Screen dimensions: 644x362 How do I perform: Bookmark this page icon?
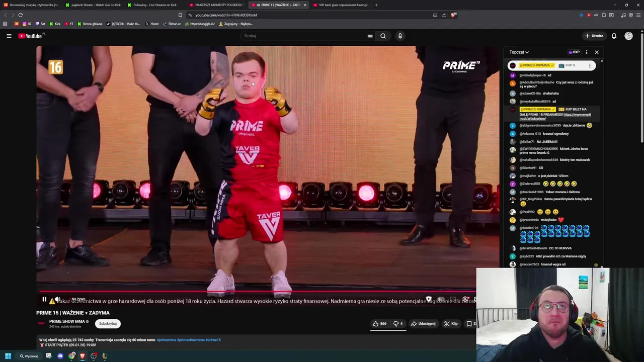coord(180,15)
